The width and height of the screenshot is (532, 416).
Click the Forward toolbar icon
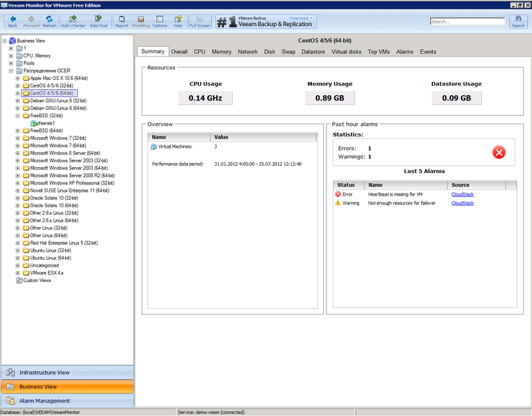tap(31, 21)
